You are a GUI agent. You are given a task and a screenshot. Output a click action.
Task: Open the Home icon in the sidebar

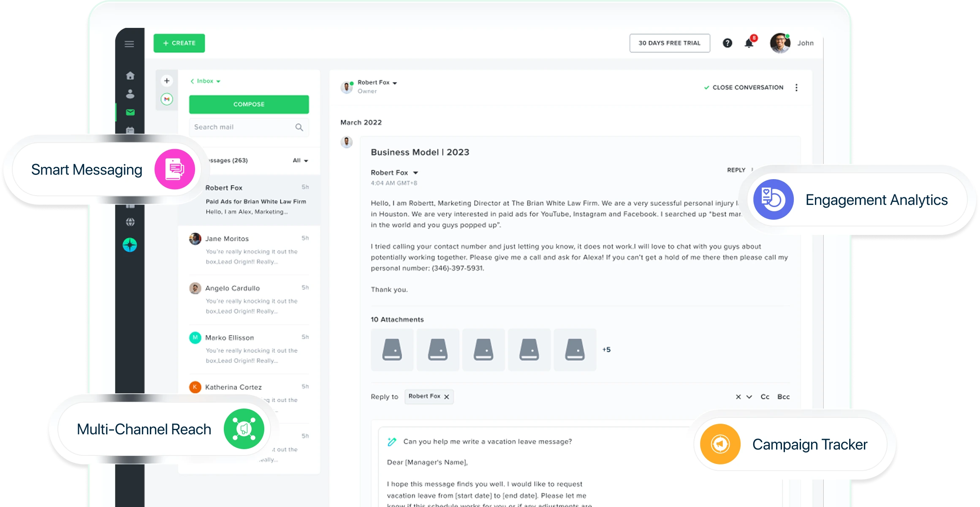tap(130, 75)
